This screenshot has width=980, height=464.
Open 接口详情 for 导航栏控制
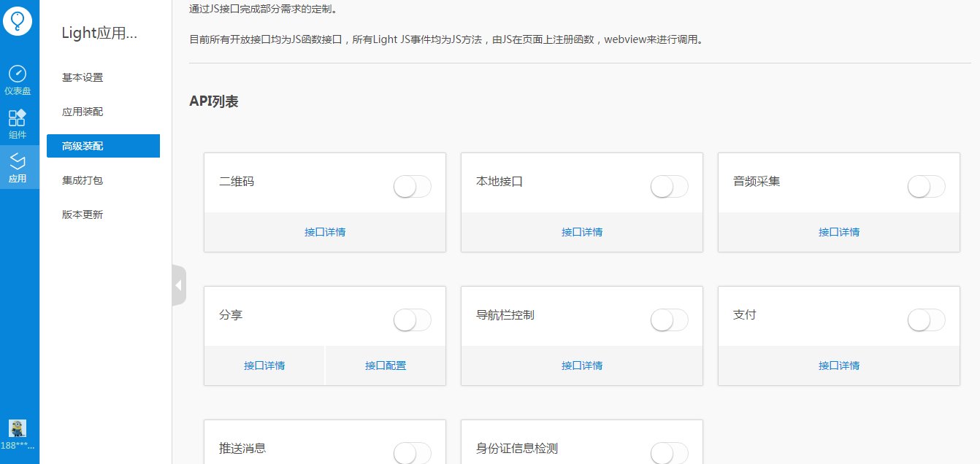pyautogui.click(x=582, y=366)
